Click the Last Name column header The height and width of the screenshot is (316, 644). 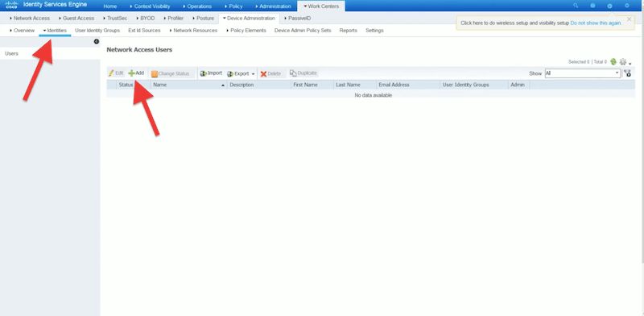[x=355, y=85]
